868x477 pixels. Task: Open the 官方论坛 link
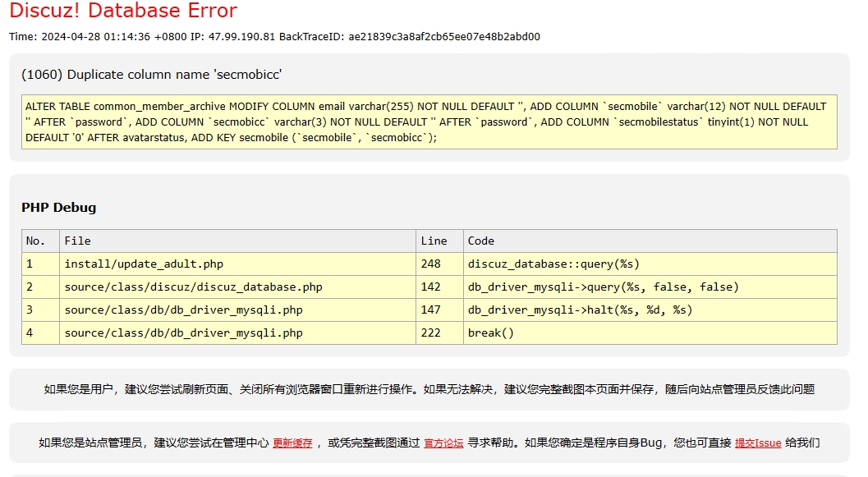coord(443,443)
